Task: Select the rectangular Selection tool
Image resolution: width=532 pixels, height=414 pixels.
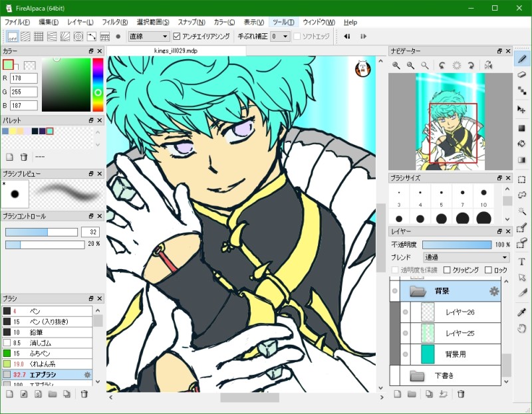Action: pos(522,179)
